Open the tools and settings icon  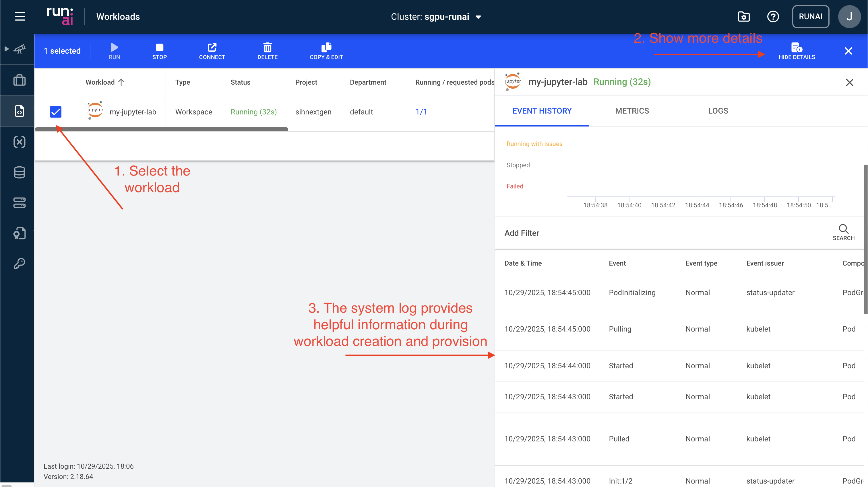click(x=744, y=17)
